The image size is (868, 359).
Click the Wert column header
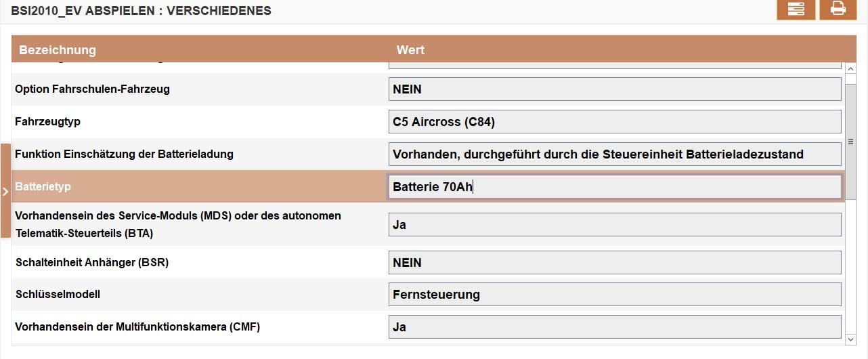tap(410, 49)
